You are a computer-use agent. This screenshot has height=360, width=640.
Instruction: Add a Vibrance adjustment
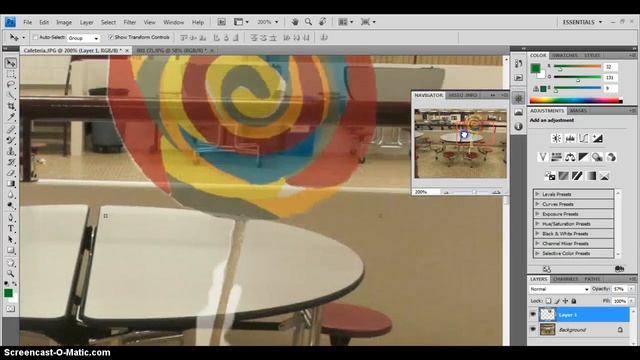[542, 157]
